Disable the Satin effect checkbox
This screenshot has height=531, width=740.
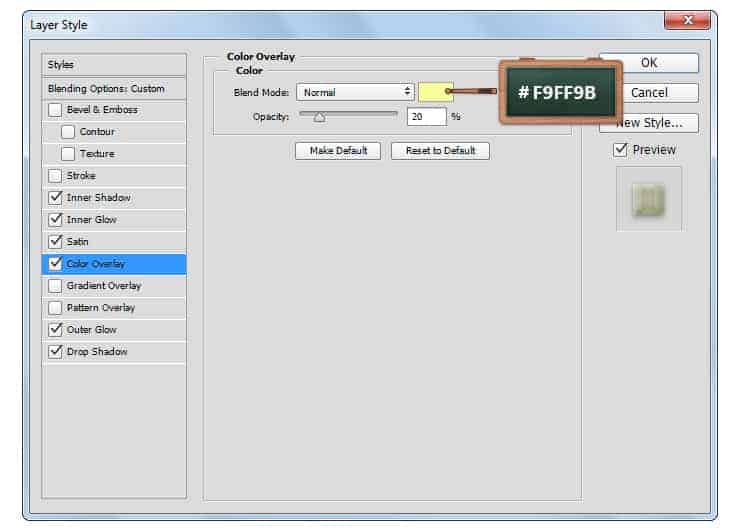(55, 242)
